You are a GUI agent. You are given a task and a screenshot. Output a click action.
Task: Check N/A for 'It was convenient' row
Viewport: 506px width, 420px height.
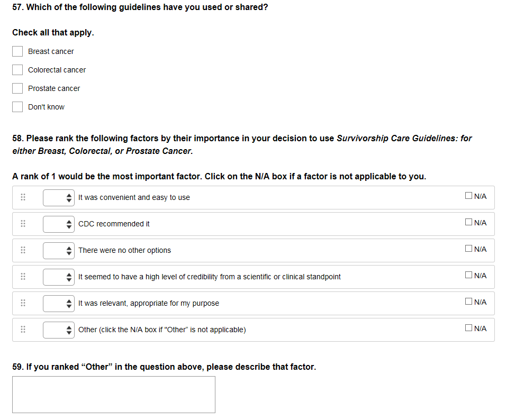(x=468, y=196)
